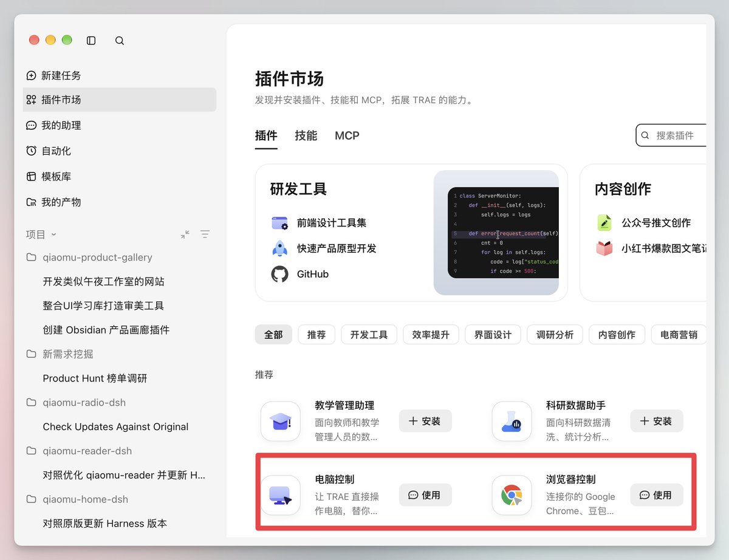Click the collapse-all arrows icon beside 项目
This screenshot has height=560, width=729.
(x=185, y=234)
